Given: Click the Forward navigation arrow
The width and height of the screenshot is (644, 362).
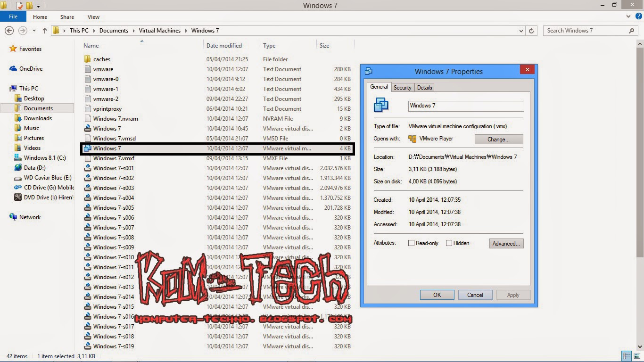Looking at the screenshot, I should click(x=23, y=31).
